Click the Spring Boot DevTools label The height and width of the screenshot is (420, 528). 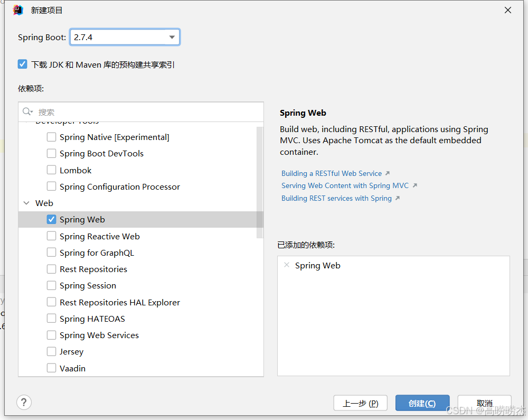coord(102,154)
